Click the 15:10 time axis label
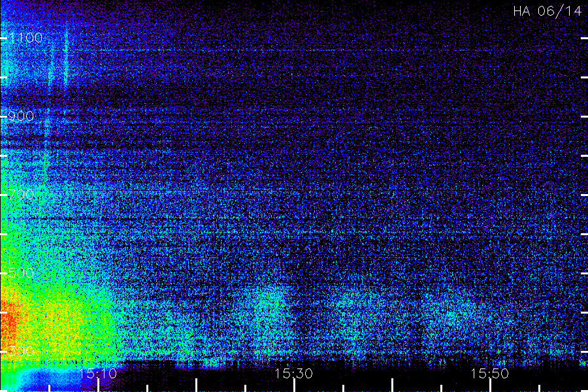588x392 pixels. click(x=98, y=373)
